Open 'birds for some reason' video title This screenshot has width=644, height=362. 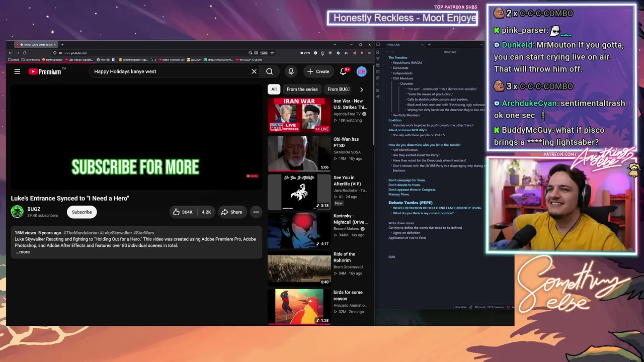(x=348, y=296)
